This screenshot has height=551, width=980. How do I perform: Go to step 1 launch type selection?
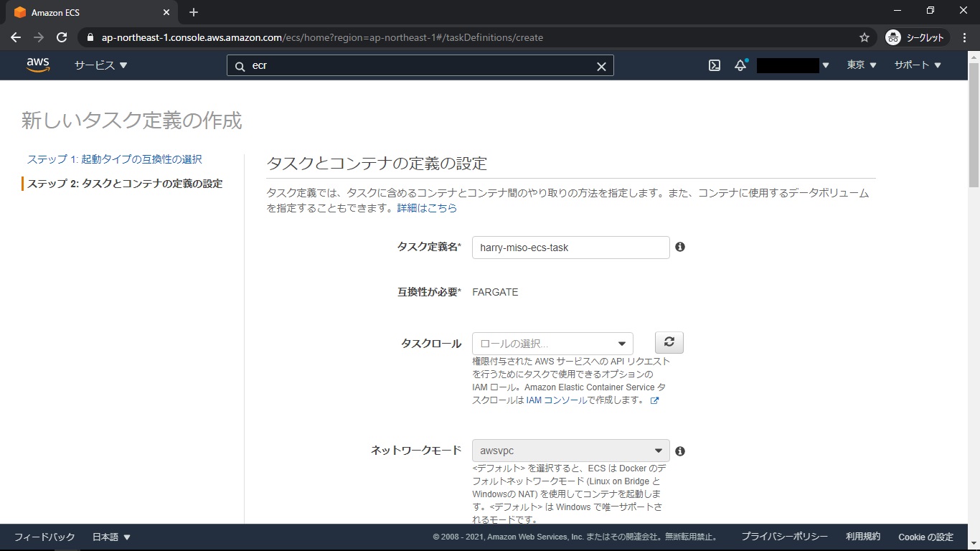[115, 159]
